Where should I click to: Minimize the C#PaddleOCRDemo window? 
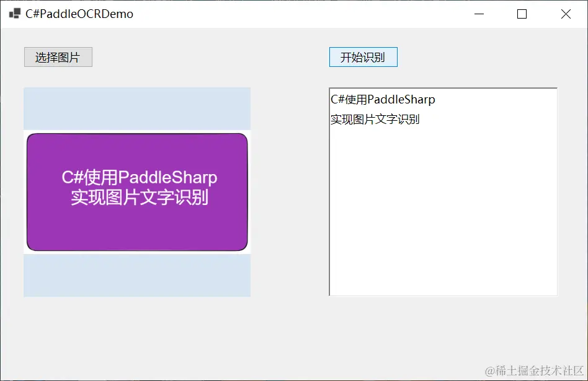tap(479, 14)
